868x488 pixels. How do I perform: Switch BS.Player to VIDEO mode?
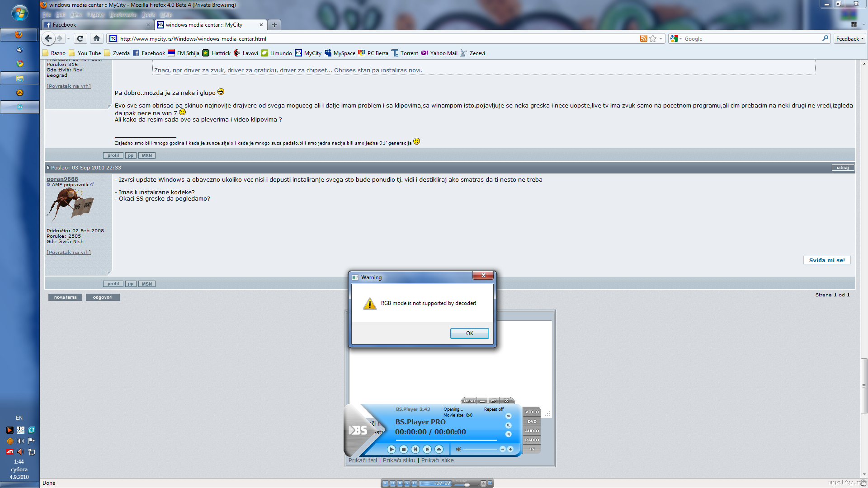(532, 412)
